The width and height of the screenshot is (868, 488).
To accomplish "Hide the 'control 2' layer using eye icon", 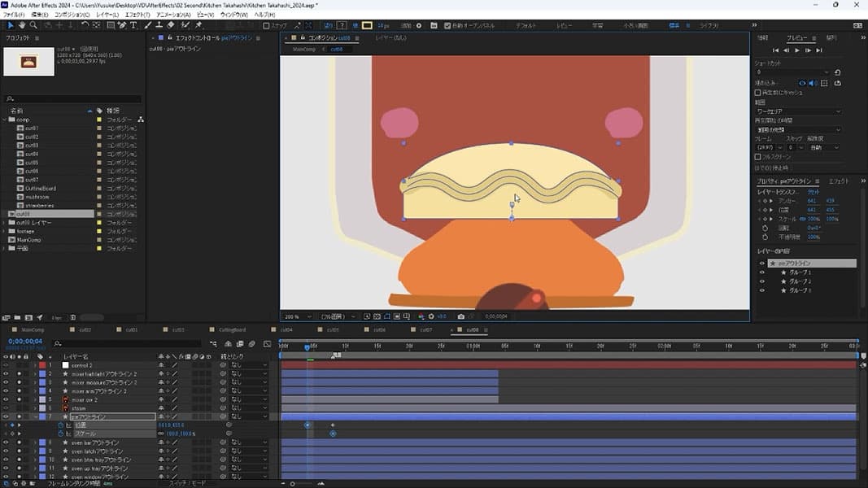I will point(6,365).
